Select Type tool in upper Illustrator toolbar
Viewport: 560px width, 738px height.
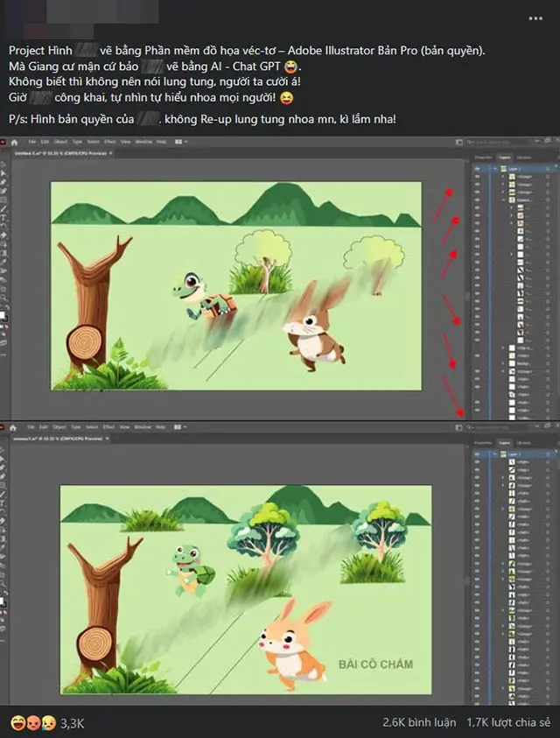click(3, 218)
